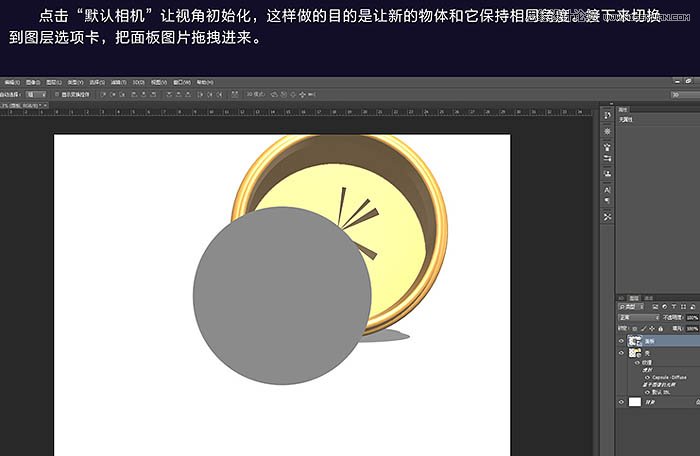Select the Properties panel tab
This screenshot has height=456, width=700.
click(623, 109)
